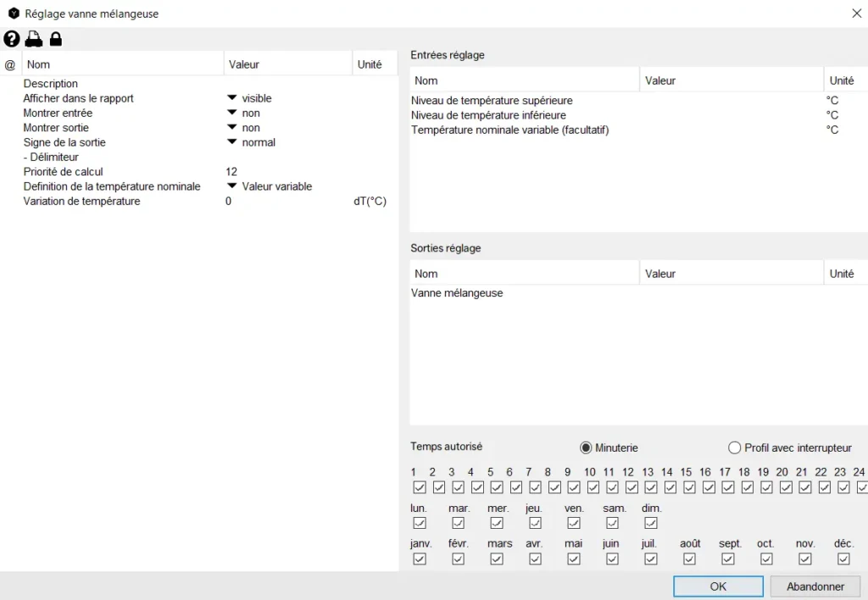
Task: Open Definition de la température nominale dropdown
Action: [x=231, y=186]
